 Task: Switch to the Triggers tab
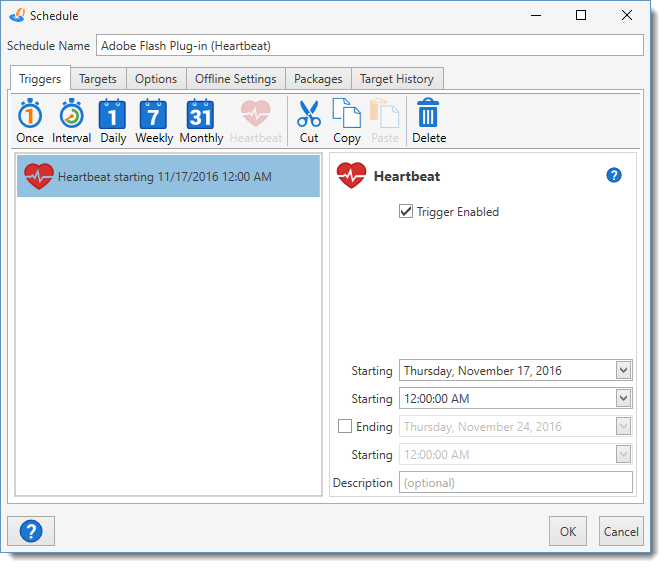(40, 79)
